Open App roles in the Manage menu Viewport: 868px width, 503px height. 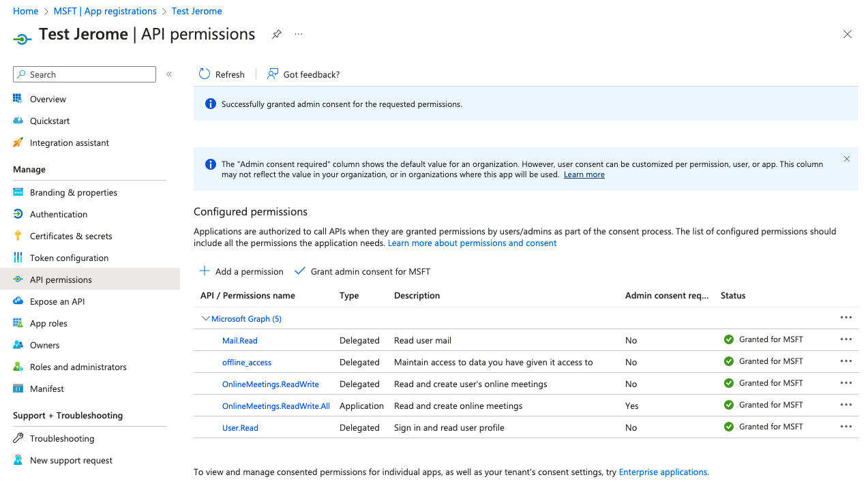48,323
